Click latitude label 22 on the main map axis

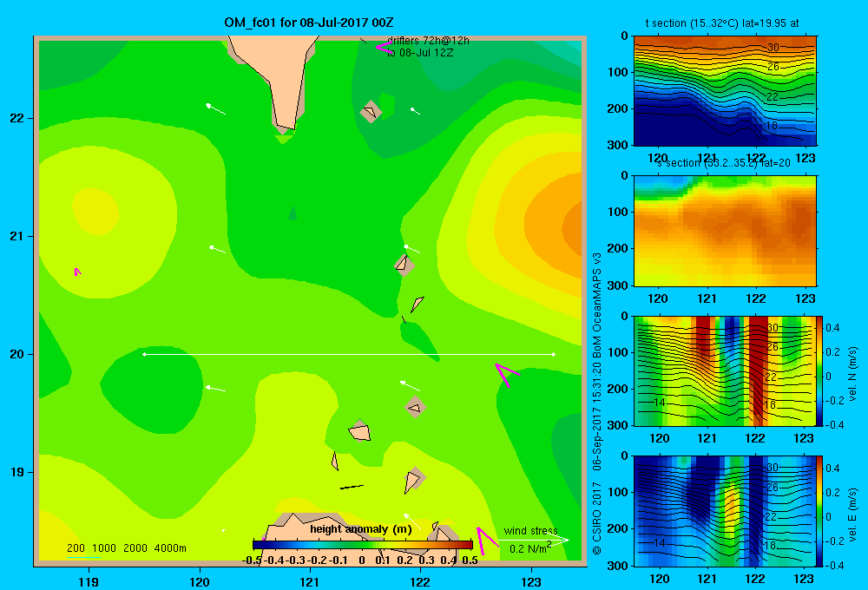17,118
